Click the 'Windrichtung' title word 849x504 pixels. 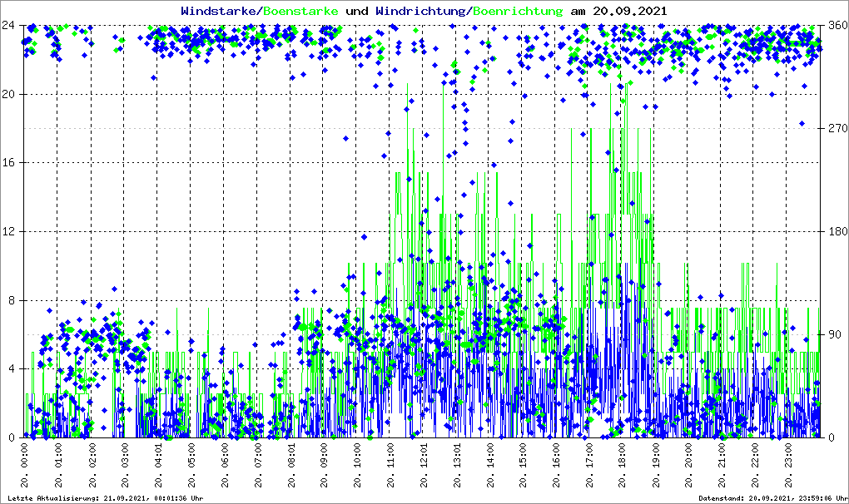(x=422, y=11)
